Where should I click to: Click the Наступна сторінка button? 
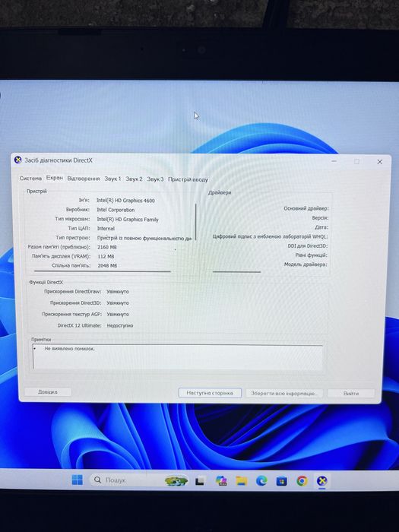click(210, 393)
